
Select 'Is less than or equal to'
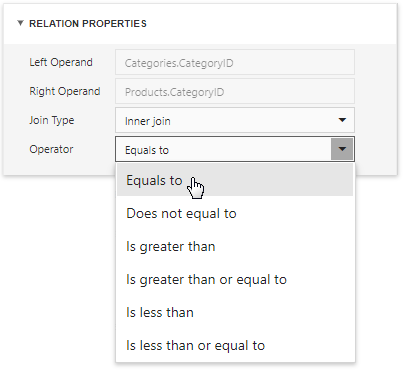coord(235,345)
